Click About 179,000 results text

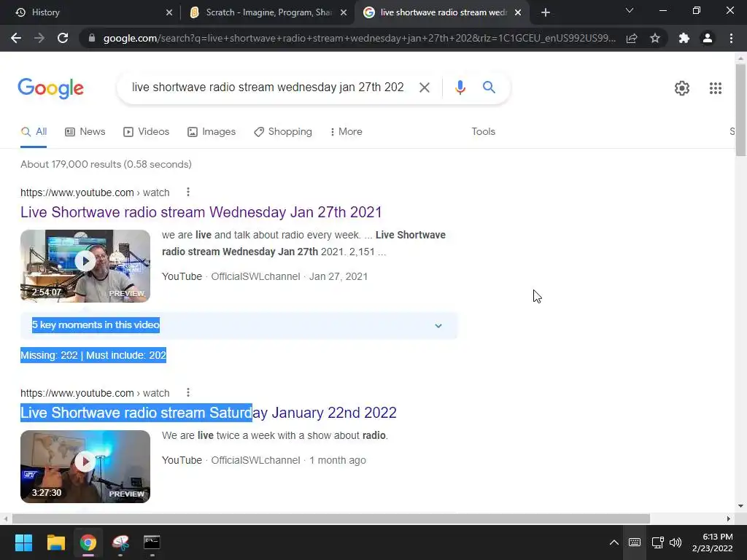pos(106,164)
